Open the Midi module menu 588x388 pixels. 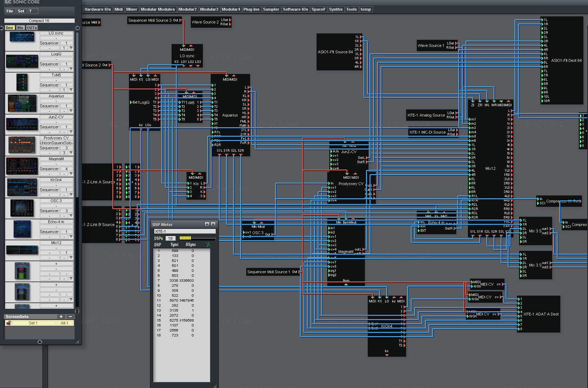tap(119, 9)
